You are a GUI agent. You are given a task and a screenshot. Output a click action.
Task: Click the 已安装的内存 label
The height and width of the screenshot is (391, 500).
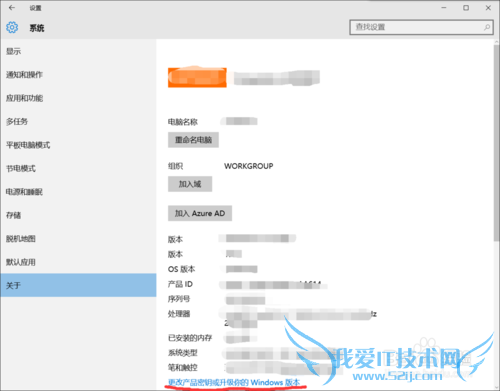point(190,338)
